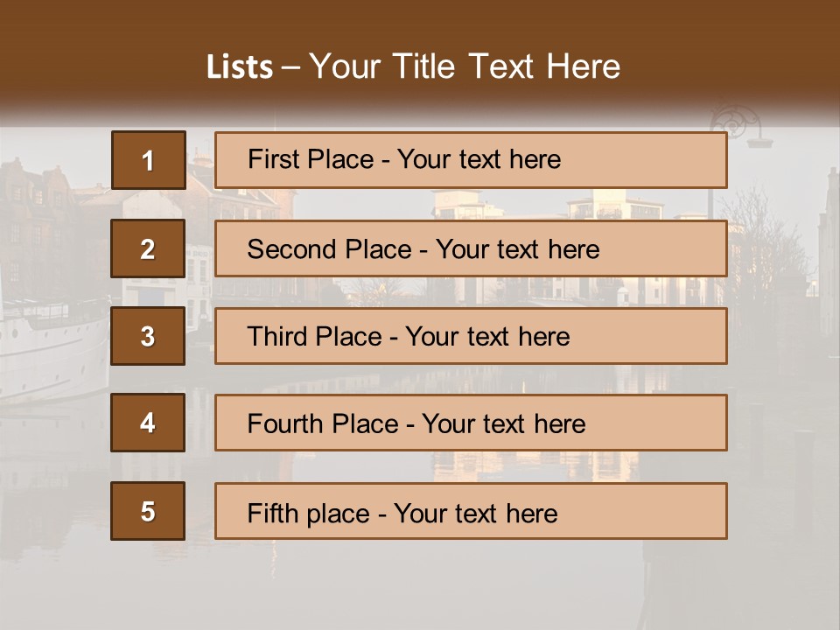
Task: Click the number 1 box
Action: pos(149,159)
